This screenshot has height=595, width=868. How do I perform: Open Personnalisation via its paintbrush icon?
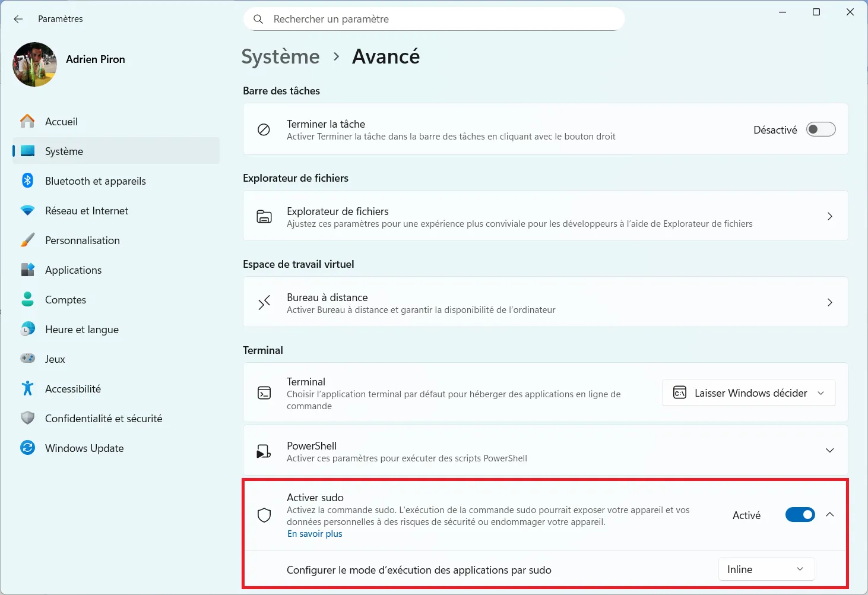pyautogui.click(x=27, y=240)
